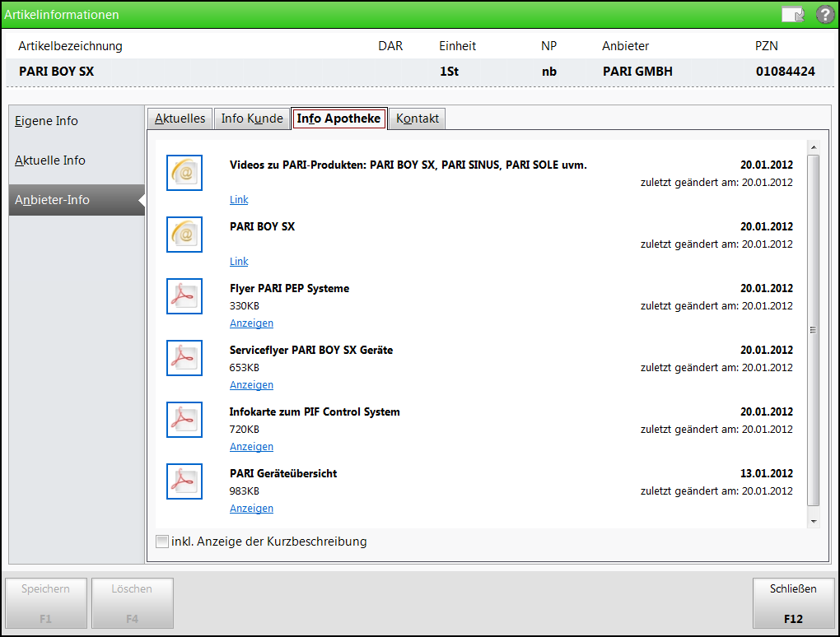Click the PDF icon for Flyer PARI PEP Systeme

184,296
